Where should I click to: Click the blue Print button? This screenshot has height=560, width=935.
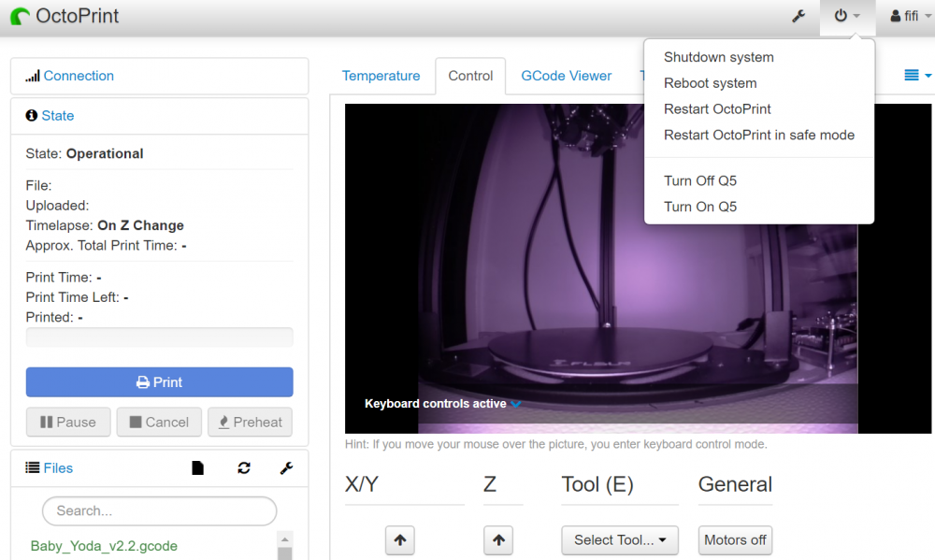tap(159, 382)
